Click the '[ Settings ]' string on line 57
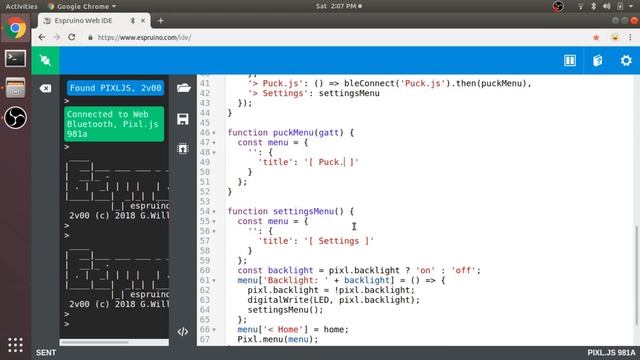640x360 pixels. (339, 241)
